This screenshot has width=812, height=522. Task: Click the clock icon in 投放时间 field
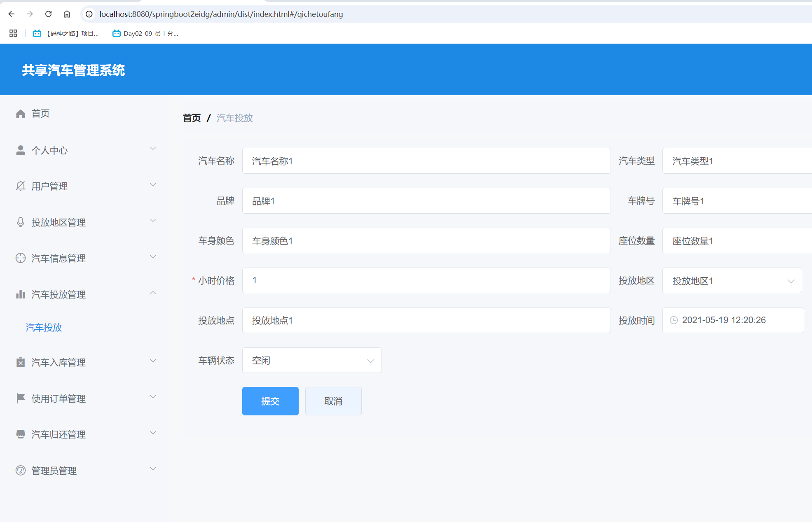click(x=674, y=320)
